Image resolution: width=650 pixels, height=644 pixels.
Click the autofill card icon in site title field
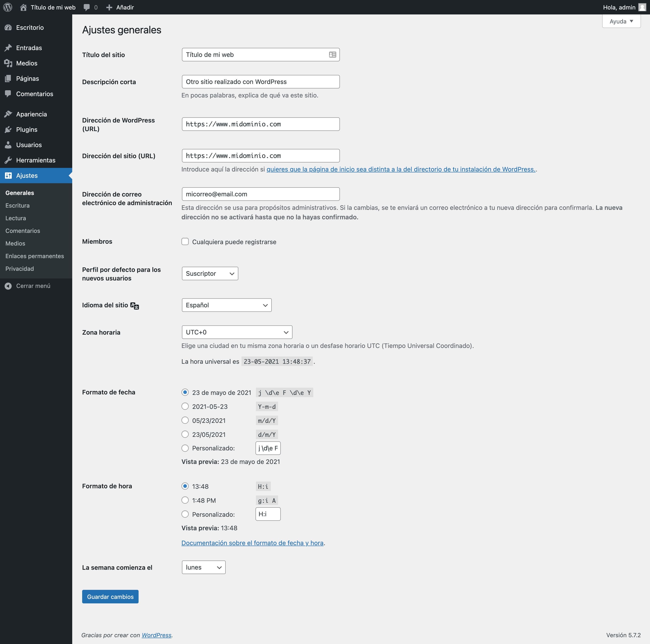(332, 54)
